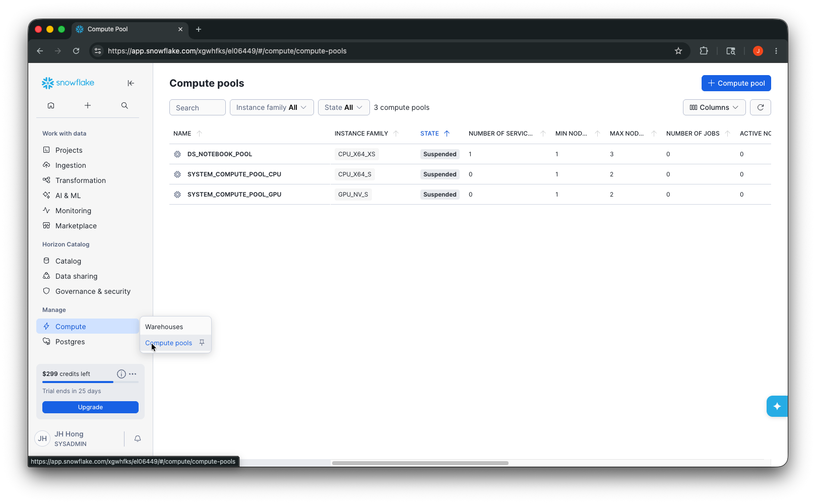Click the horizontal scrollbar at table bottom
This screenshot has height=504, width=816.
[420, 463]
